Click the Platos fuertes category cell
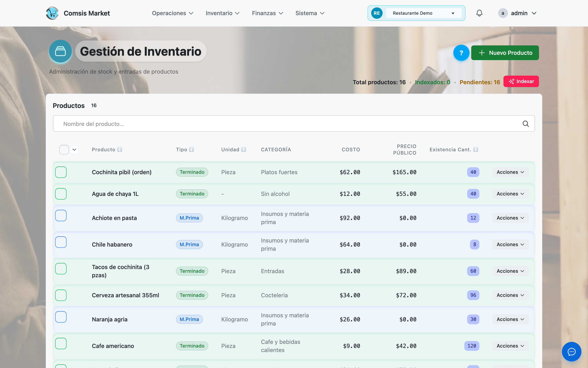 coord(279,172)
